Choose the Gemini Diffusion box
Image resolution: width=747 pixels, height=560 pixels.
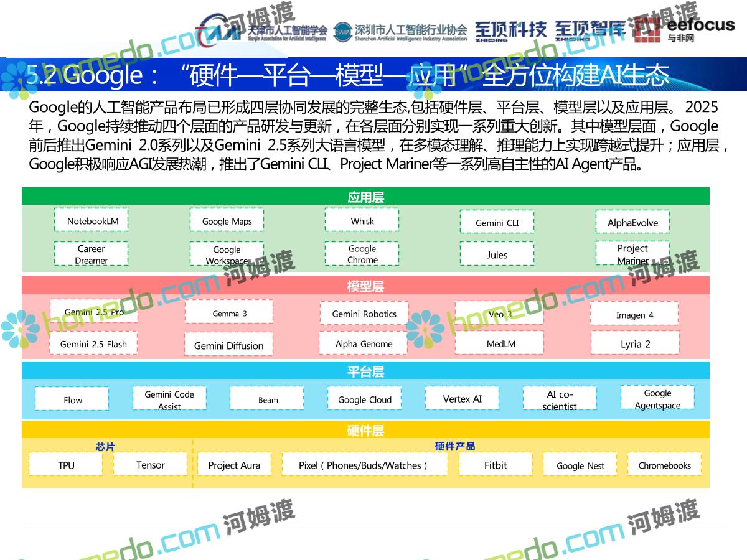point(228,345)
